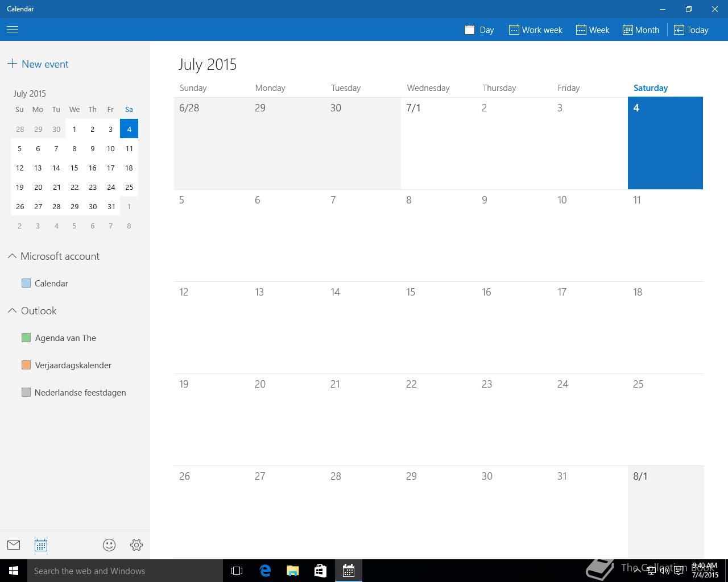The height and width of the screenshot is (582, 728).
Task: Open Windows Store from taskbar
Action: tap(321, 571)
